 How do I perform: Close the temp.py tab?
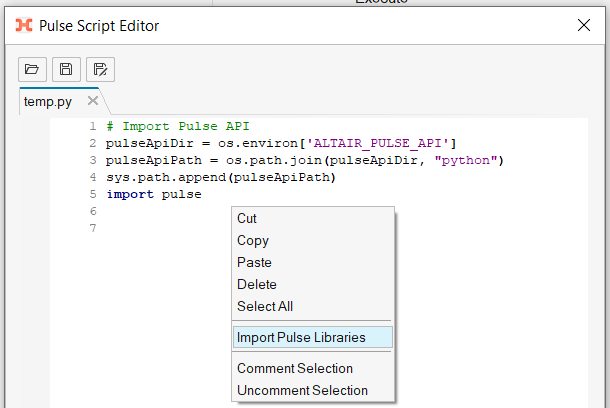pyautogui.click(x=93, y=101)
